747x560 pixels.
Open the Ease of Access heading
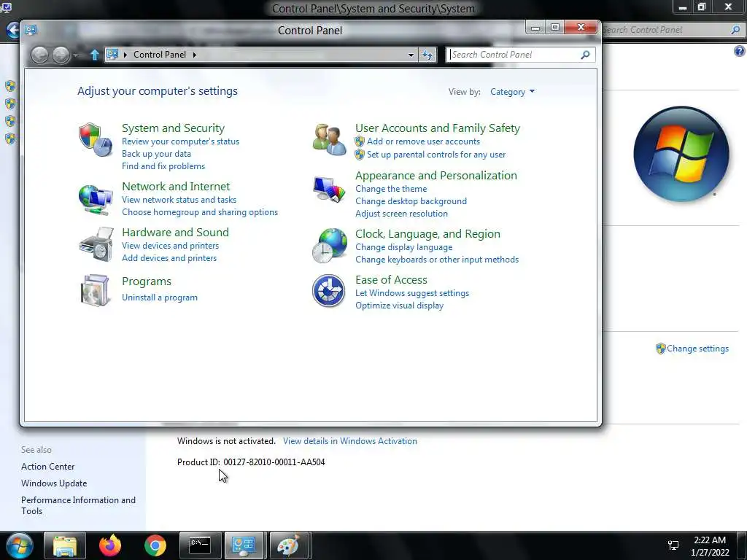click(391, 280)
